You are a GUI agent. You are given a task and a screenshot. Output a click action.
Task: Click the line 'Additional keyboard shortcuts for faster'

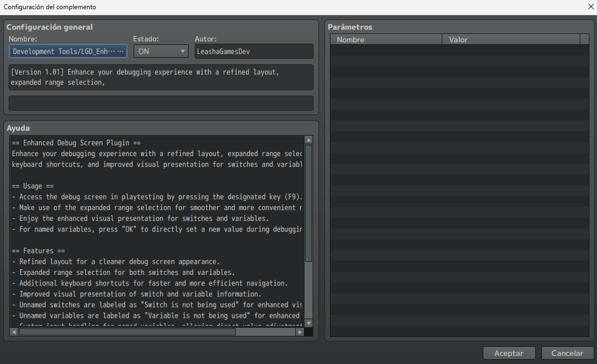(150, 284)
